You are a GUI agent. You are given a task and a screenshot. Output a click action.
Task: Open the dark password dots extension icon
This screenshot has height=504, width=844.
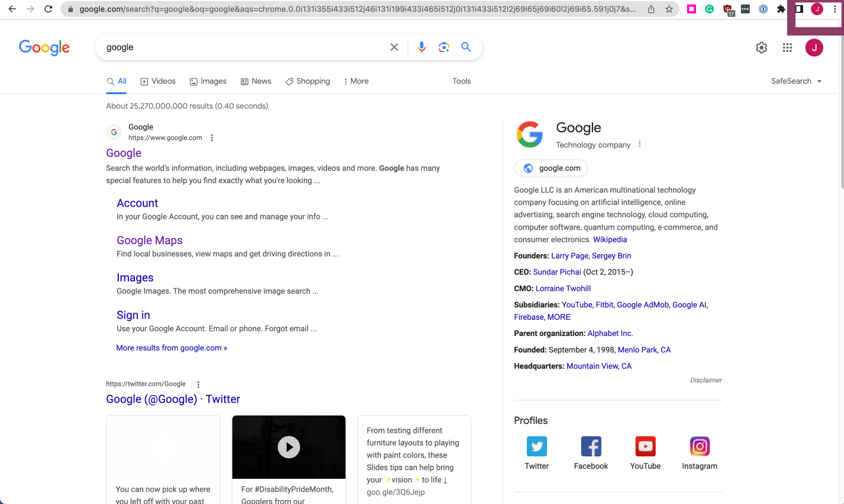click(745, 9)
